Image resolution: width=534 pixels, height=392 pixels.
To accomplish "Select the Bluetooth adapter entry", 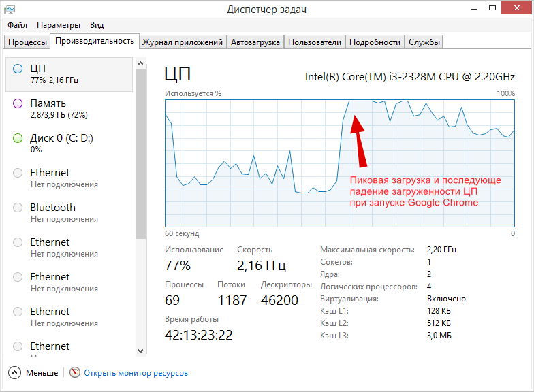I will 69,213.
